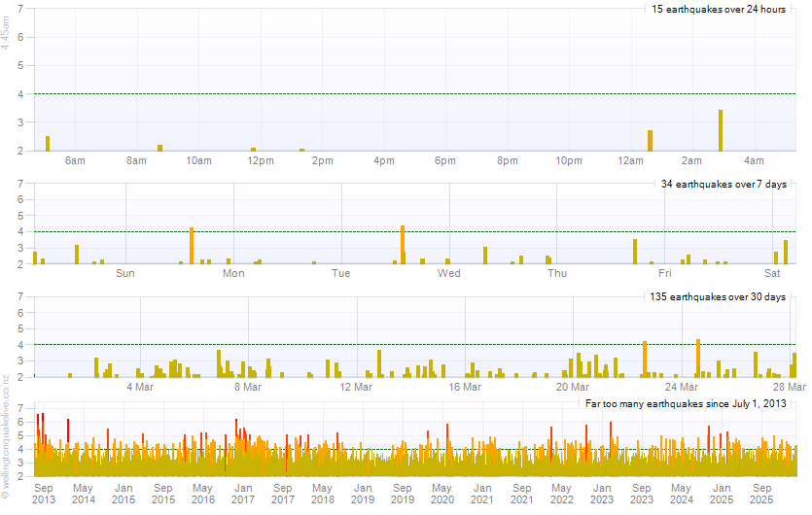Image resolution: width=812 pixels, height=515 pixels.
Task: Click 'Far too many earthquakes since July 1, 2013'
Action: [685, 403]
